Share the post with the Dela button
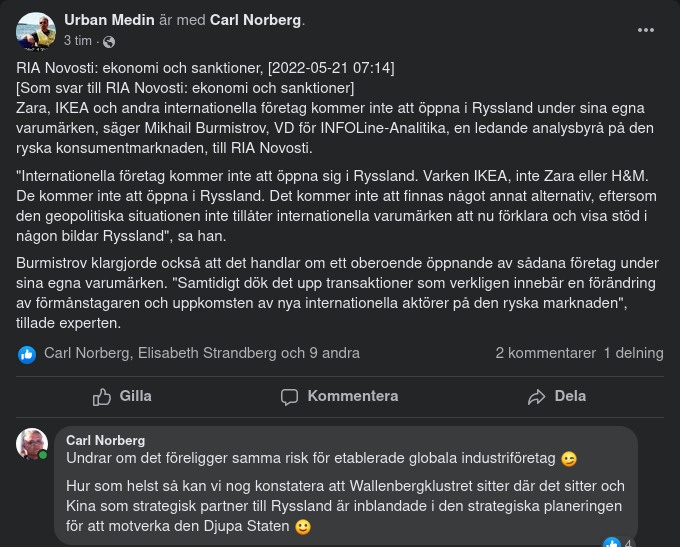Image resolution: width=680 pixels, height=547 pixels. (557, 396)
